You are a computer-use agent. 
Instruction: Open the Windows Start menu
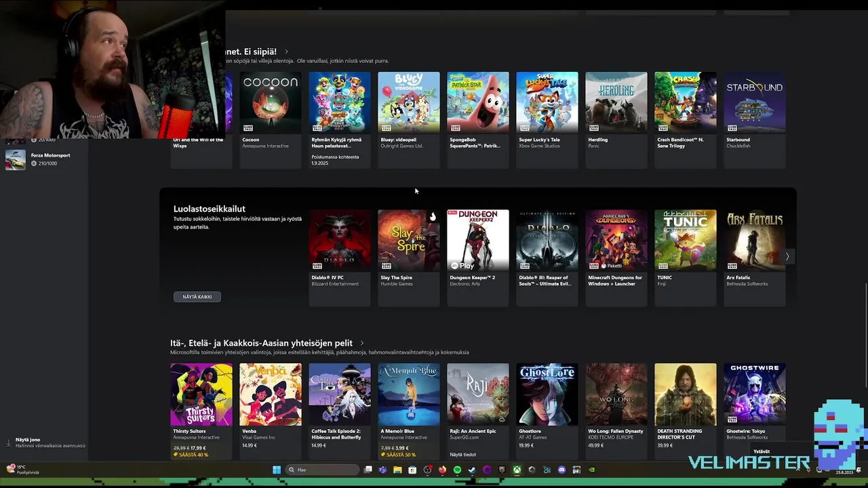[x=277, y=470]
